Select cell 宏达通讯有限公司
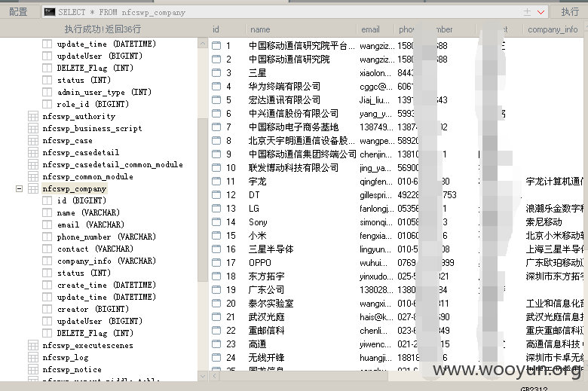588x391 pixels. pyautogui.click(x=285, y=100)
